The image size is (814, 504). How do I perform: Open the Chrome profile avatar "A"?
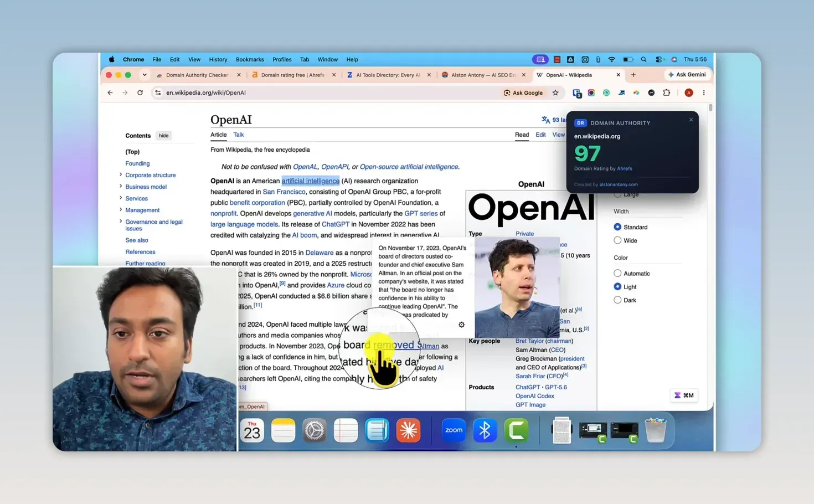pyautogui.click(x=689, y=93)
